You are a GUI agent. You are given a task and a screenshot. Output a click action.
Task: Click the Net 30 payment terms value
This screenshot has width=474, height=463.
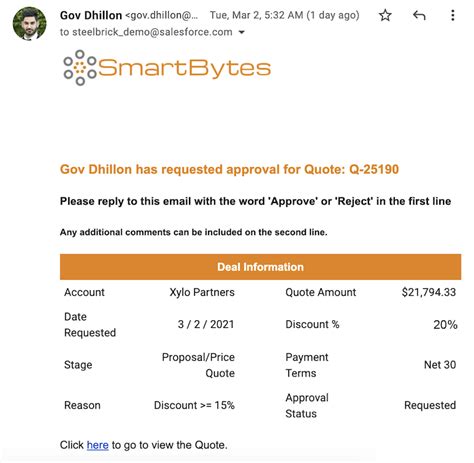(440, 365)
